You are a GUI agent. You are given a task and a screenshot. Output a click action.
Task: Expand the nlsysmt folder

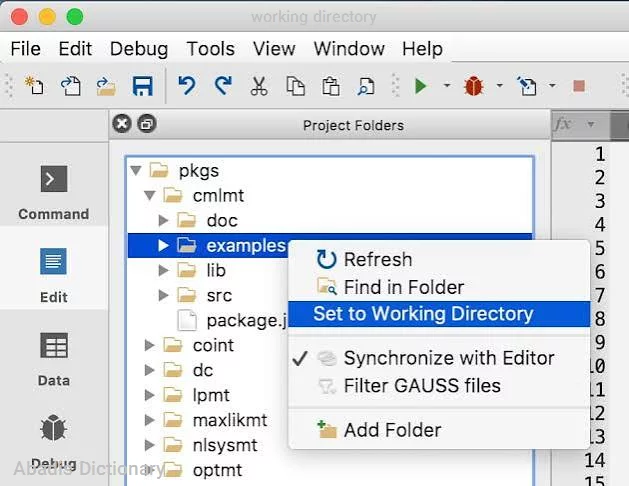(149, 445)
